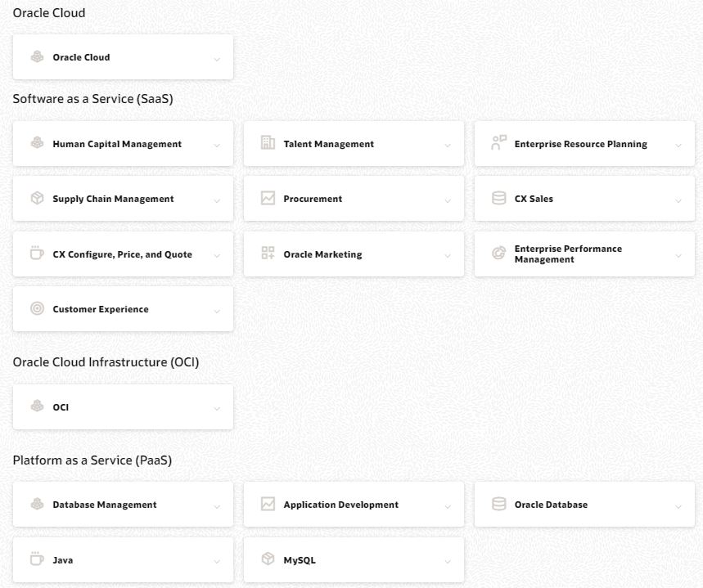The width and height of the screenshot is (703, 588).
Task: Click the target icon beside Customer Experience
Action: [x=37, y=308]
